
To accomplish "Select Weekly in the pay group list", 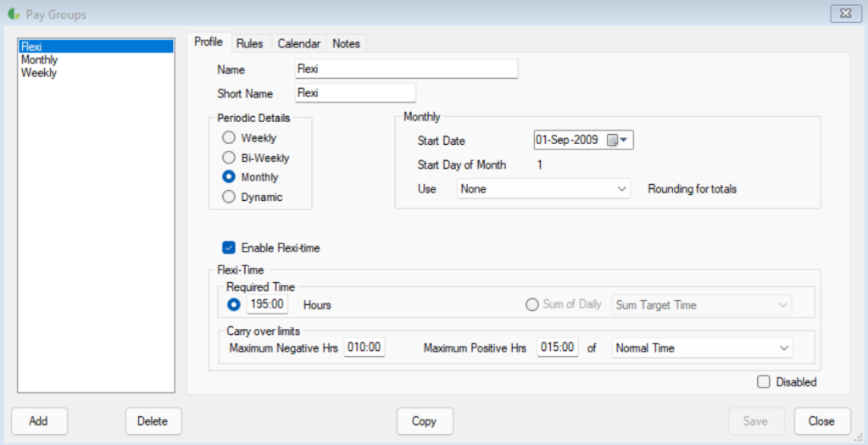I will click(96, 73).
